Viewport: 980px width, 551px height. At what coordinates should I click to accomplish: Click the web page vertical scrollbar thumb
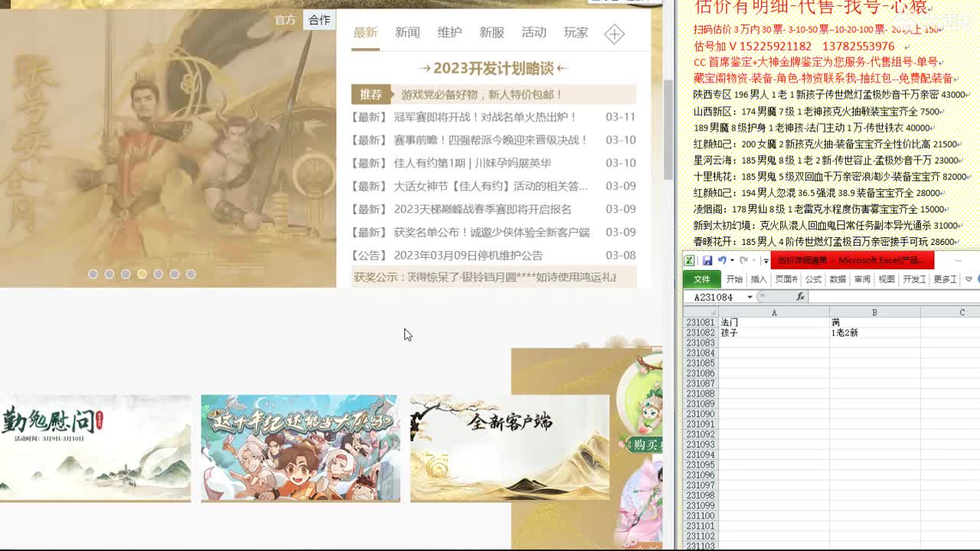(668, 129)
